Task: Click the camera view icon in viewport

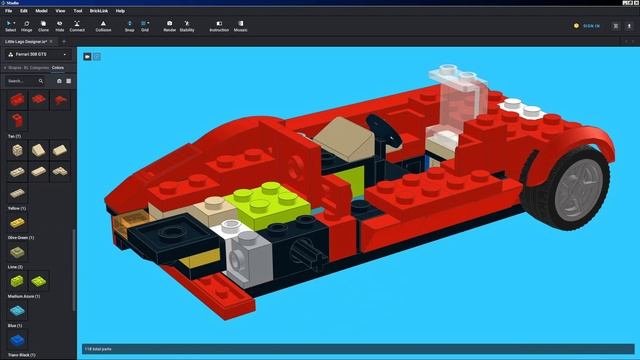Action: click(x=87, y=57)
